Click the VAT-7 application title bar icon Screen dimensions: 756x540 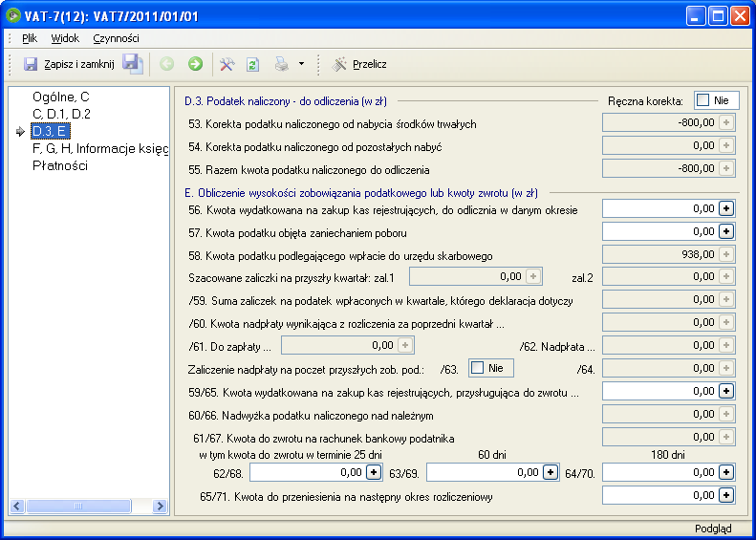13,16
